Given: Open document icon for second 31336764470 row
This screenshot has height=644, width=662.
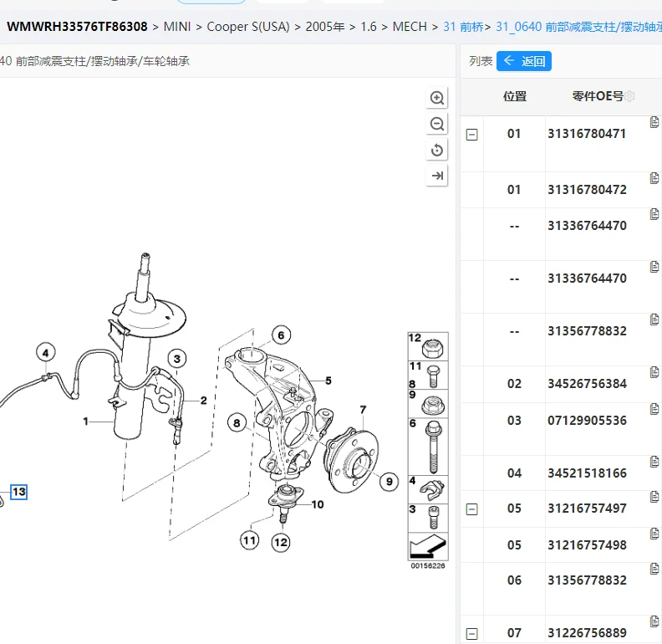Looking at the screenshot, I should click(654, 267).
